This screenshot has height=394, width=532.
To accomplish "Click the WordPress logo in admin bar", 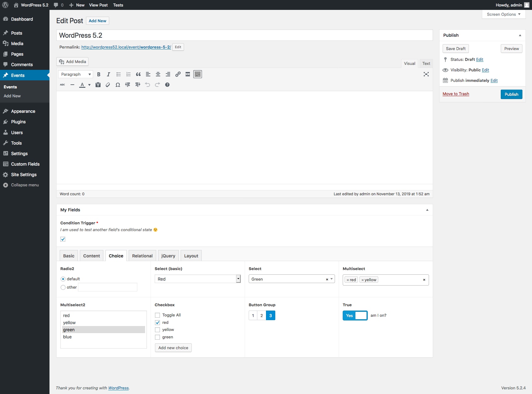I will pos(5,5).
